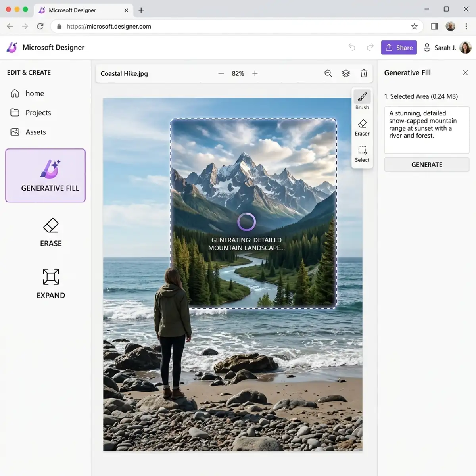
Task: Click the GENERATE button
Action: coord(427,165)
